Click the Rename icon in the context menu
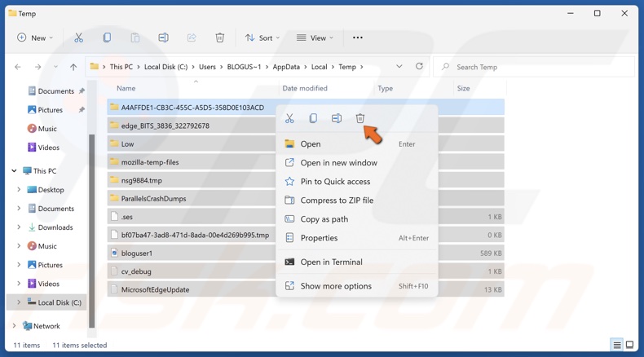This screenshot has width=644, height=357. (x=337, y=118)
